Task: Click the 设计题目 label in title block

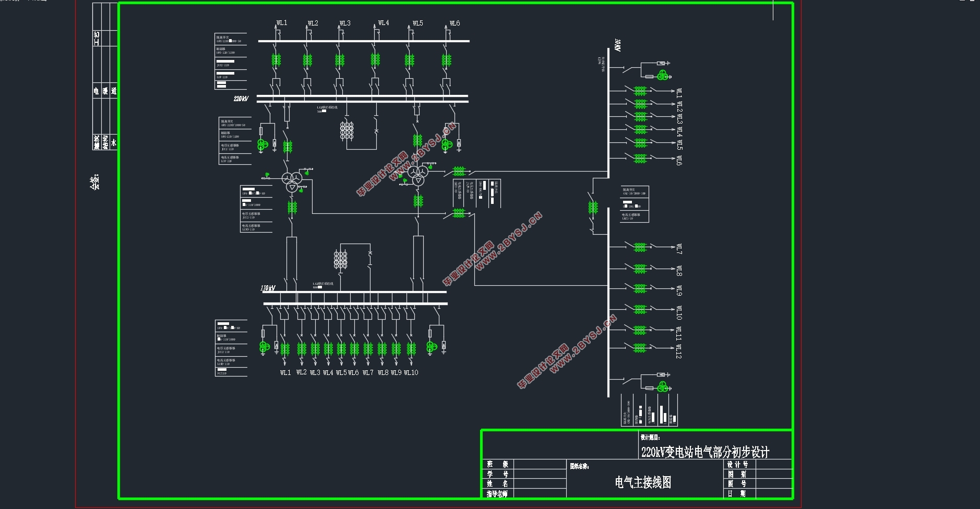Action: 650,438
